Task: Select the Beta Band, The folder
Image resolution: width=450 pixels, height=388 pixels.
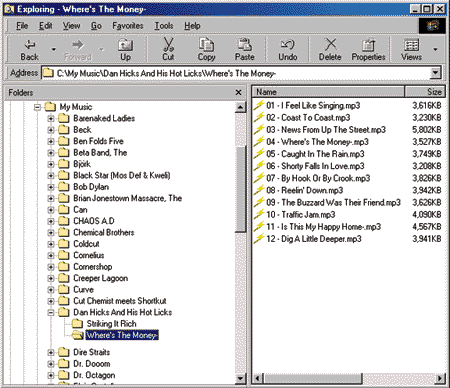Action: [100, 152]
